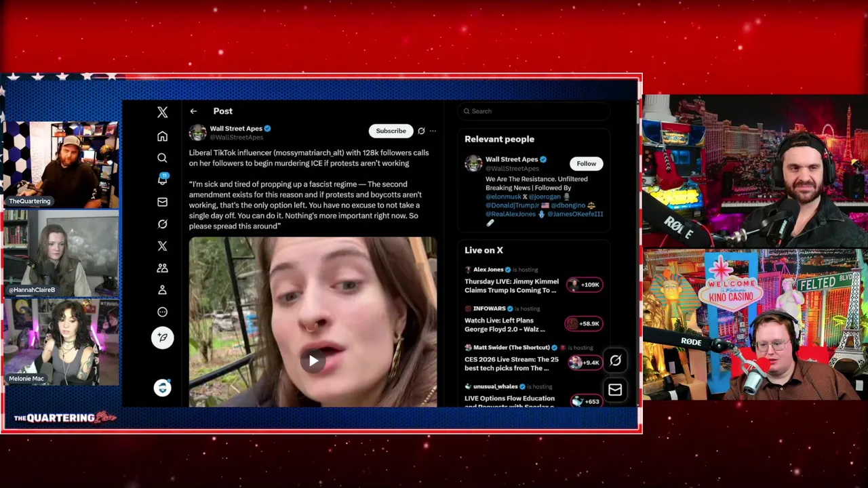The image size is (868, 488).
Task: Open the Messages envelope in sidebar
Action: 162,202
